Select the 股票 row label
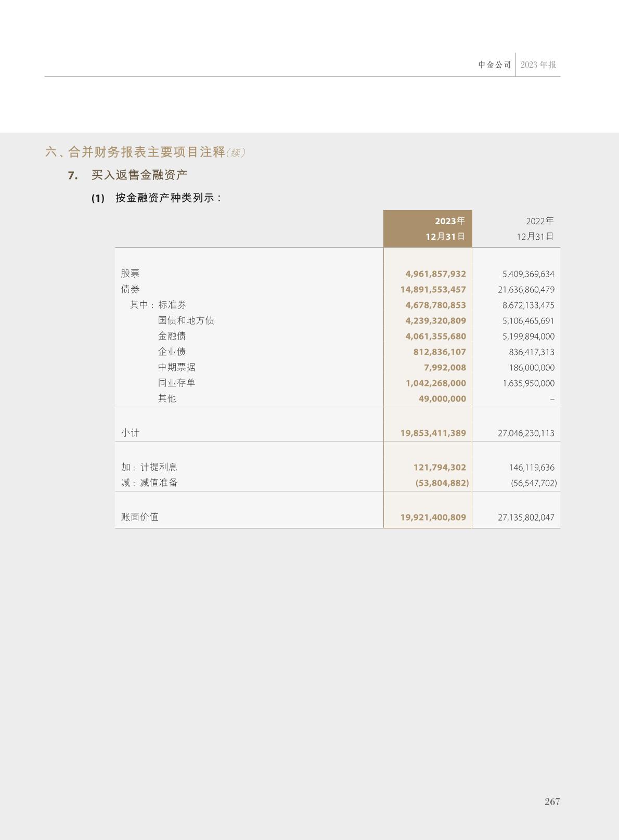Screen dimensions: 619x840 (x=130, y=274)
